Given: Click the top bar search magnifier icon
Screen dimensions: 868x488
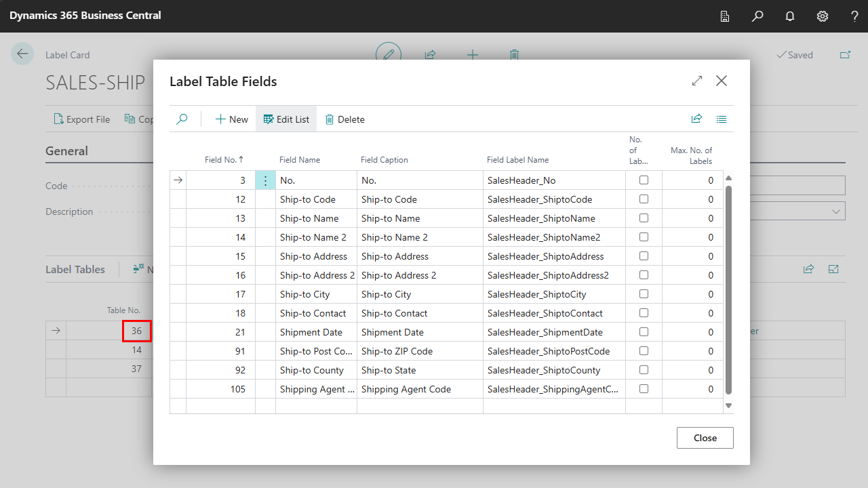Looking at the screenshot, I should [x=757, y=16].
